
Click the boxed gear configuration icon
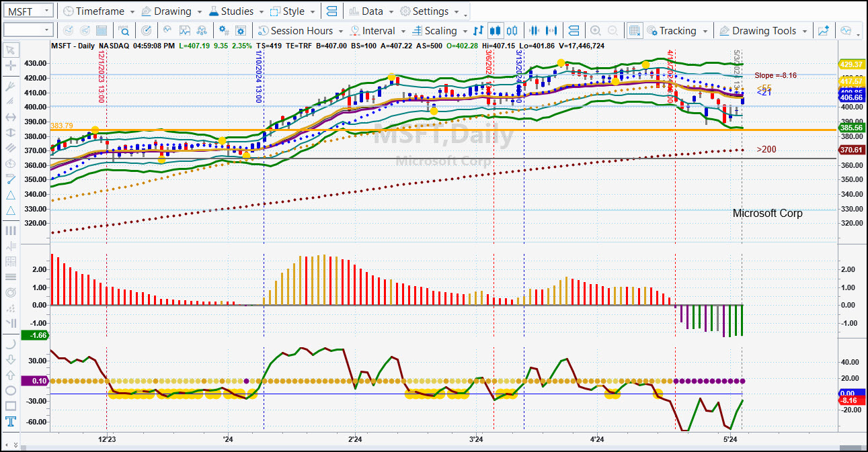241,31
